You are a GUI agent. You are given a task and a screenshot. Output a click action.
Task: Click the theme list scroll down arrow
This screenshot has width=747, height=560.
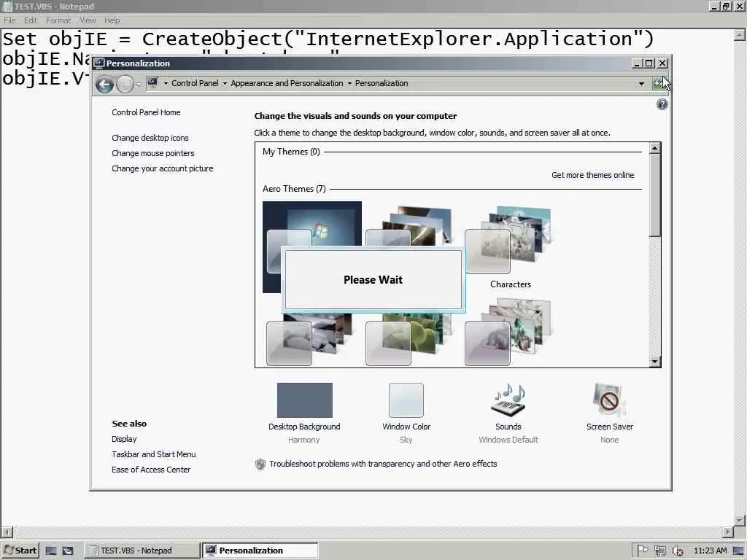tap(654, 362)
